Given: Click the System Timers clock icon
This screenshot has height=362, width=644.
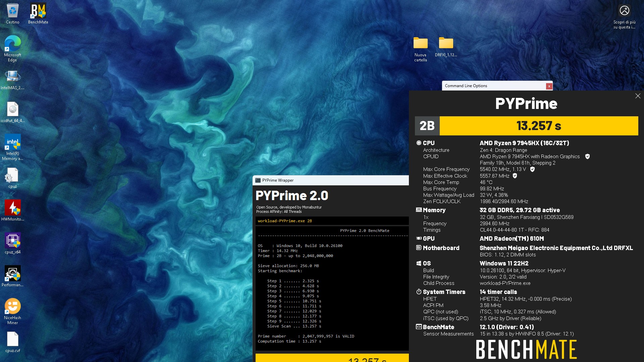Looking at the screenshot, I should pos(419,292).
